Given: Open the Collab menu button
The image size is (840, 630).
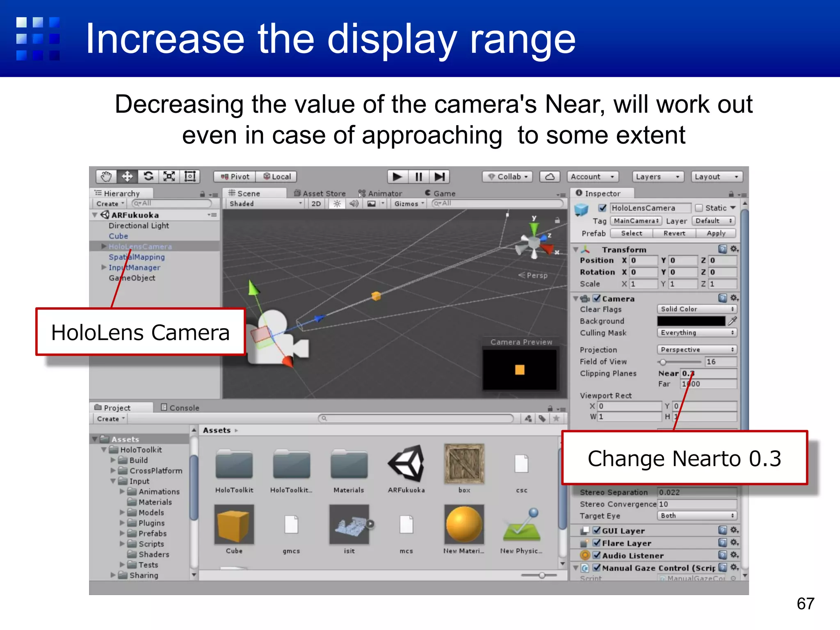Looking at the screenshot, I should (507, 177).
